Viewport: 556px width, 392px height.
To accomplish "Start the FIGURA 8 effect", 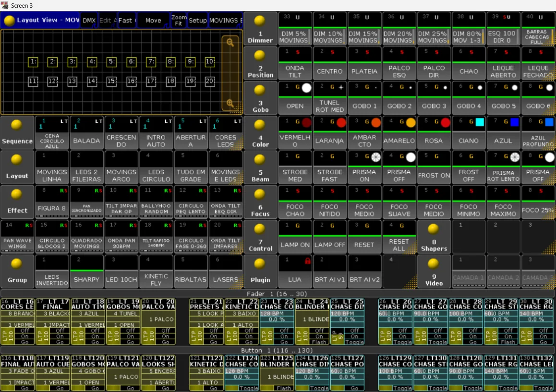I will point(52,202).
